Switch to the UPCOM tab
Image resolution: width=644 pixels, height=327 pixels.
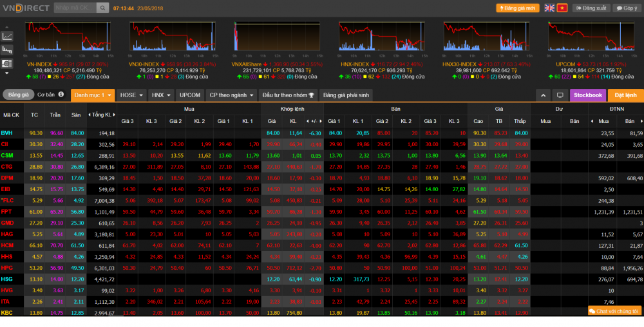click(190, 95)
